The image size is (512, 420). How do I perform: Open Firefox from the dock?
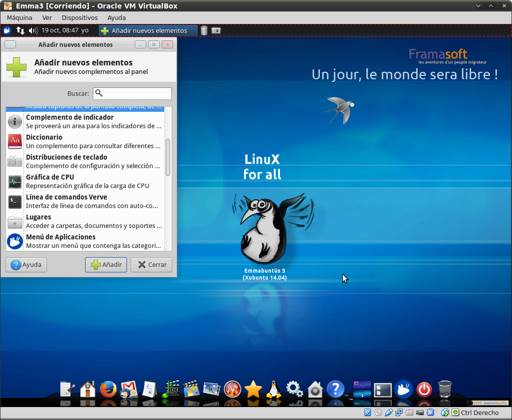[108, 389]
